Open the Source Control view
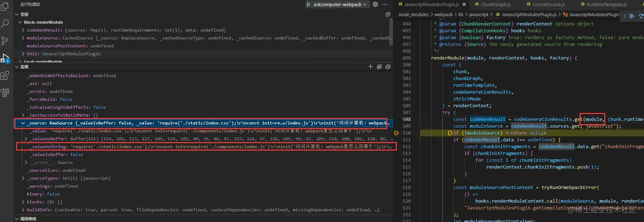Viewport: 644px width, 222px height. point(5,40)
